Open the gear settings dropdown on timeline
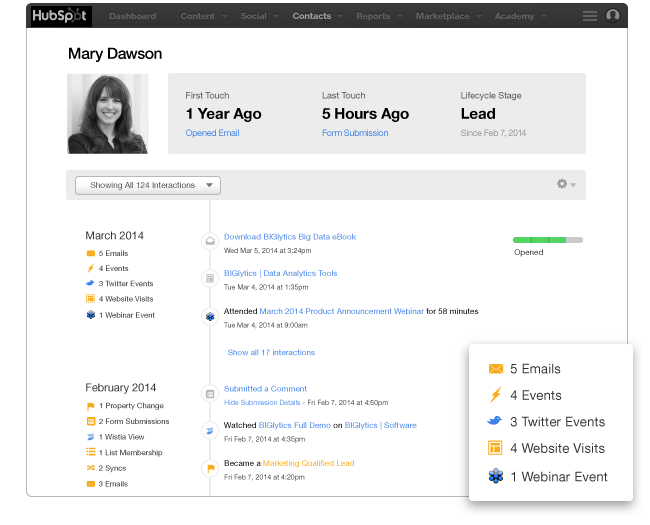The width and height of the screenshot is (650, 525). pos(565,184)
